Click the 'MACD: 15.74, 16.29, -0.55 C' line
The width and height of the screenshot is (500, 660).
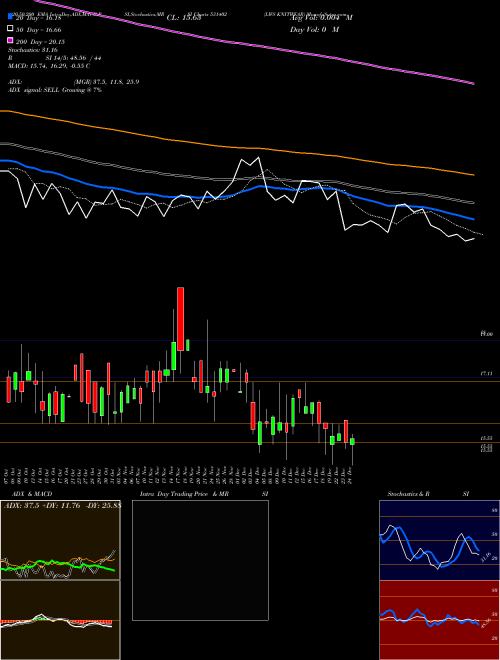tap(49, 66)
